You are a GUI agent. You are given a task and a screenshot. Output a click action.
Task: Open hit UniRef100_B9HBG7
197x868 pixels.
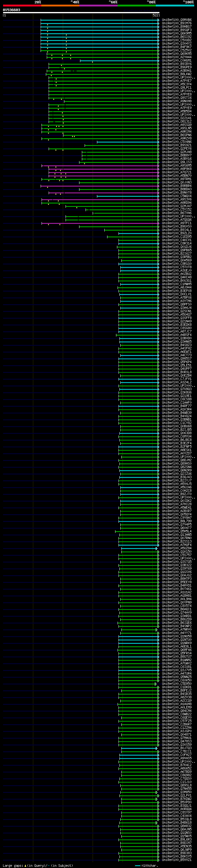[177, 26]
